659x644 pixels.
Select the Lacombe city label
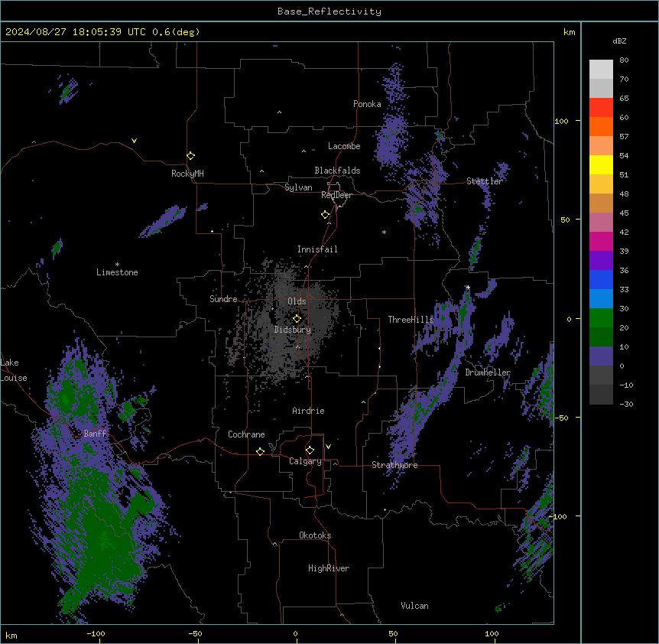[344, 146]
